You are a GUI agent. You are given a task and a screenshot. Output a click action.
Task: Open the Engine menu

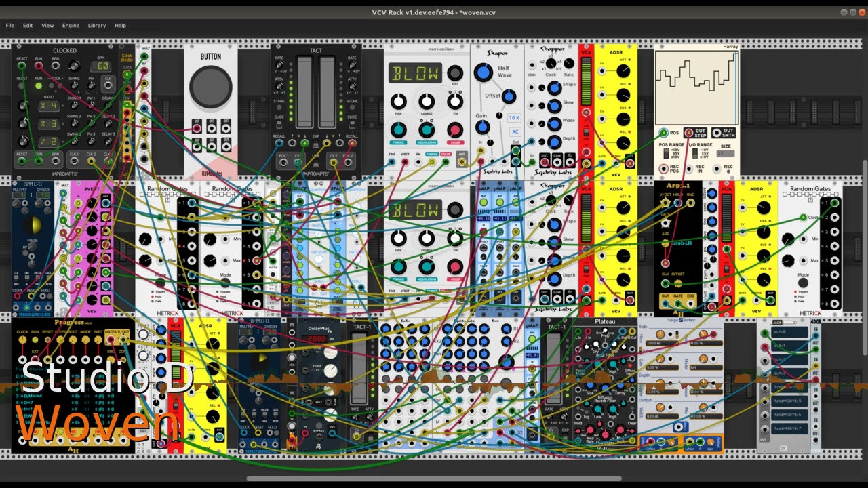click(71, 26)
